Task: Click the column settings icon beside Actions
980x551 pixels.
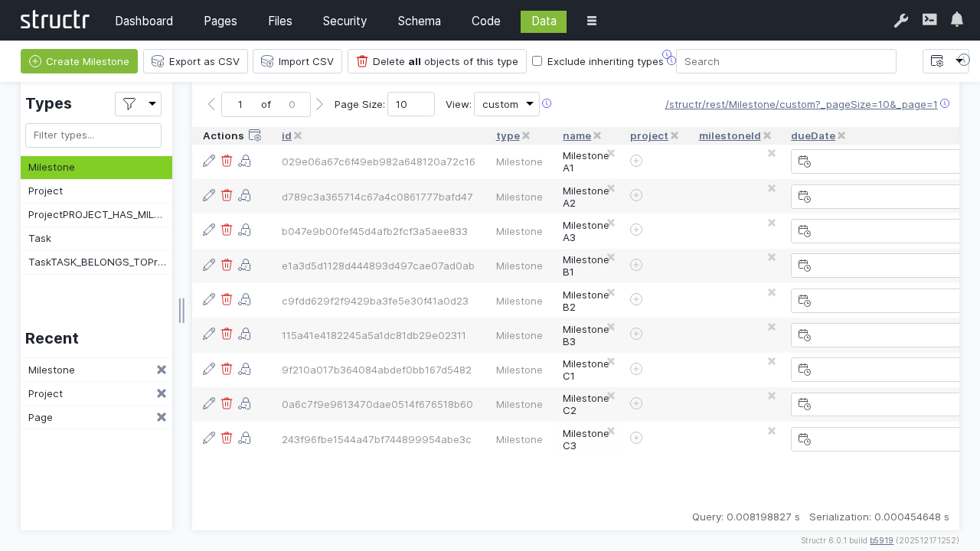Action: [x=255, y=135]
